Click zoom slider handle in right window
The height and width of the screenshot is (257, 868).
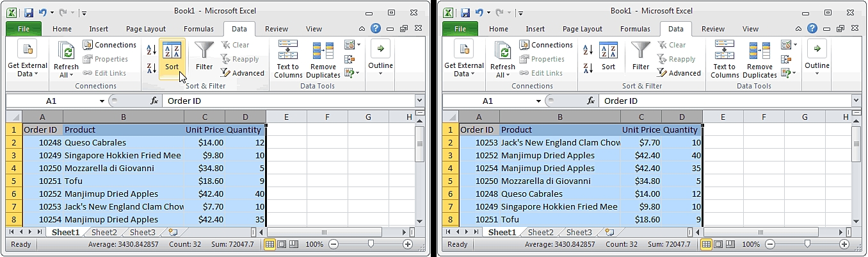point(807,244)
